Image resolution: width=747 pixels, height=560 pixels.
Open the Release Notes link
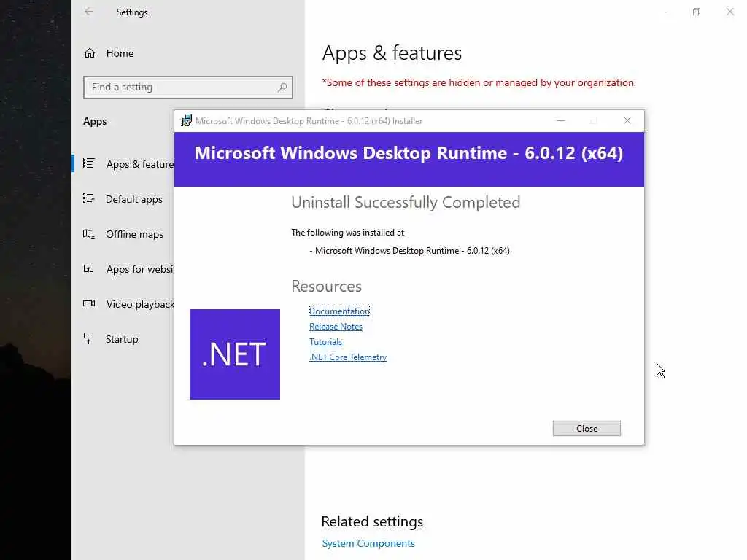coord(336,327)
